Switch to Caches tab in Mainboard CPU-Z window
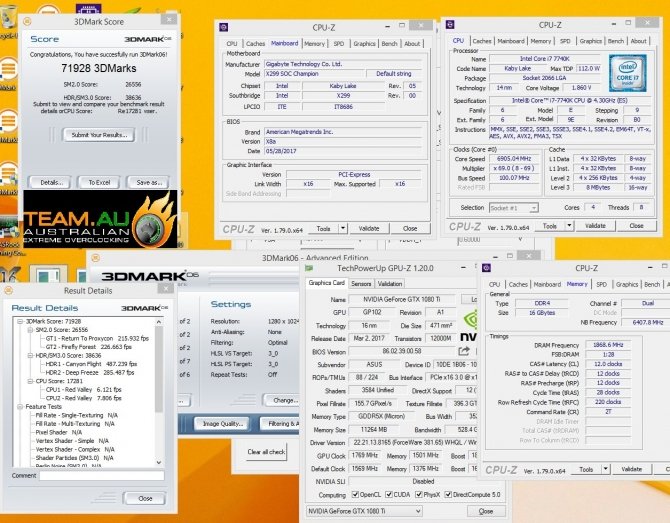The height and width of the screenshot is (523, 670). point(256,44)
